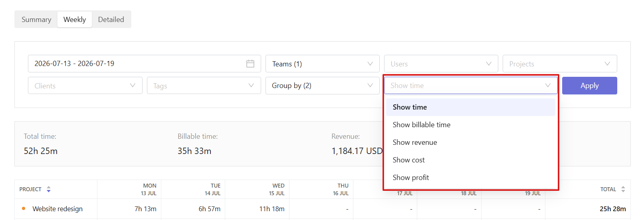Screen dimensions: 644x220
Task: Click the 35h 33m billable time value
Action: pyautogui.click(x=194, y=151)
